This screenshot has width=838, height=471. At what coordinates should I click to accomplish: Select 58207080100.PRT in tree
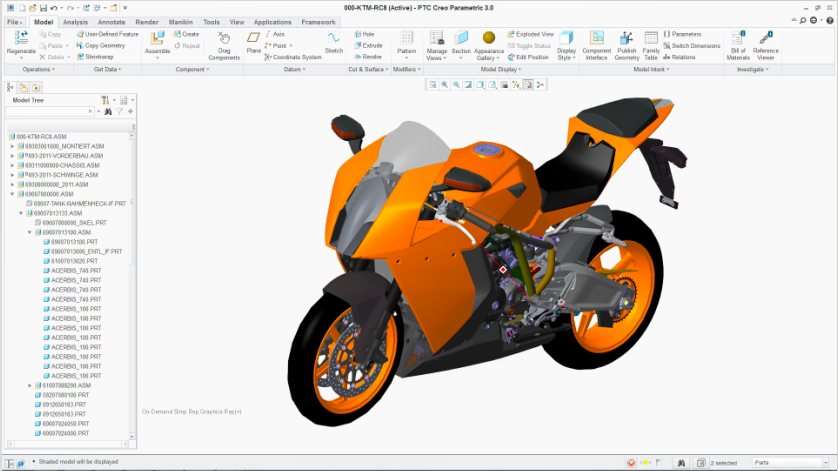[x=61, y=395]
